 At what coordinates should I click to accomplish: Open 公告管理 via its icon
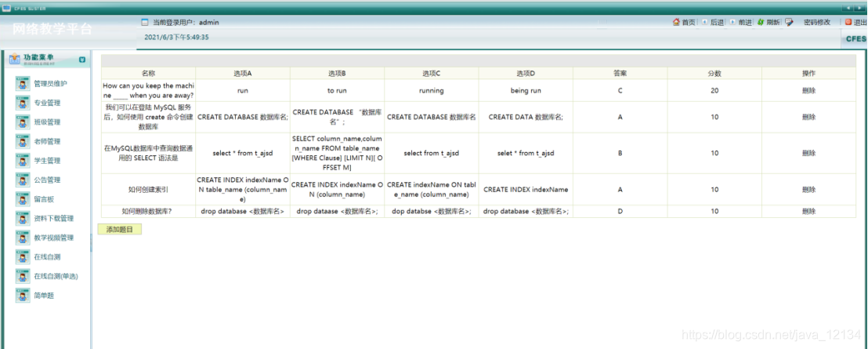coord(23,180)
